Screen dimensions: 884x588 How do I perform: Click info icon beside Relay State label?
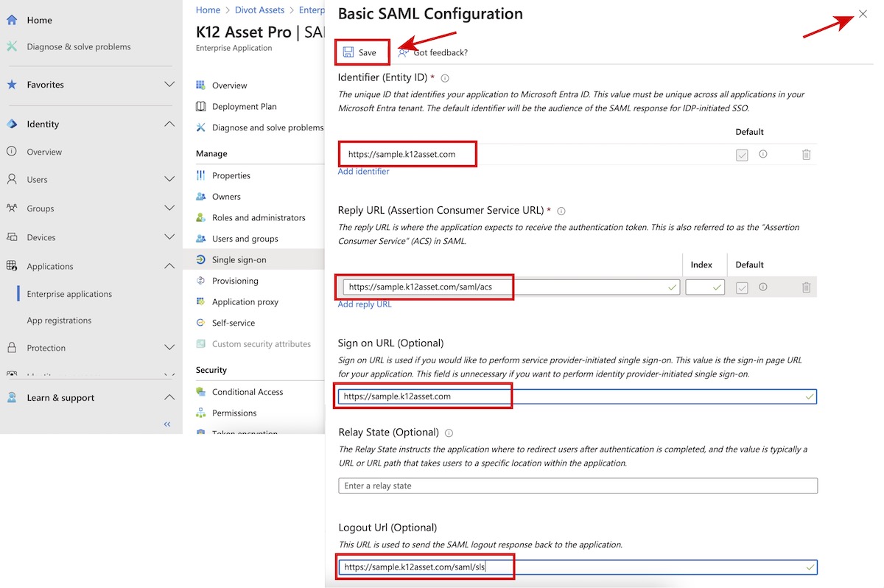[x=449, y=433]
